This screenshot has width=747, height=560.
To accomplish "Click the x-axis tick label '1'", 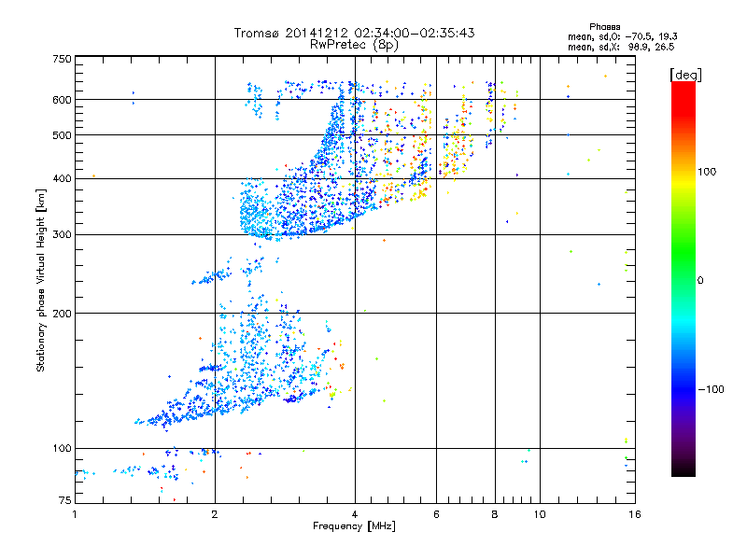I will point(75,514).
